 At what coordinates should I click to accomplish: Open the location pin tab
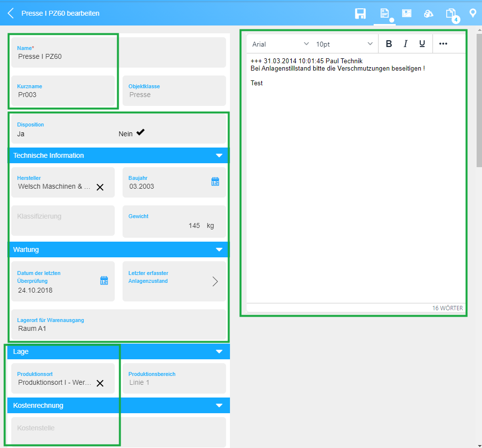coord(473,13)
